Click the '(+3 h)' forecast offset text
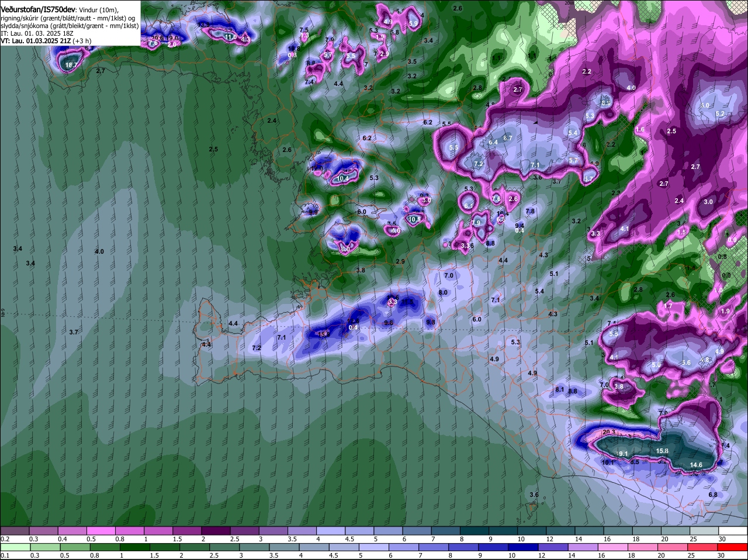The height and width of the screenshot is (560, 748). pyautogui.click(x=82, y=41)
